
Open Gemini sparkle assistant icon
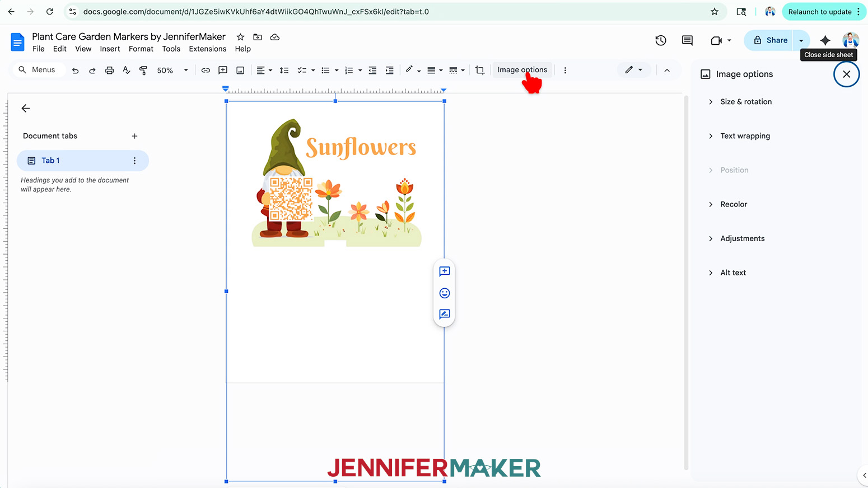coord(825,40)
